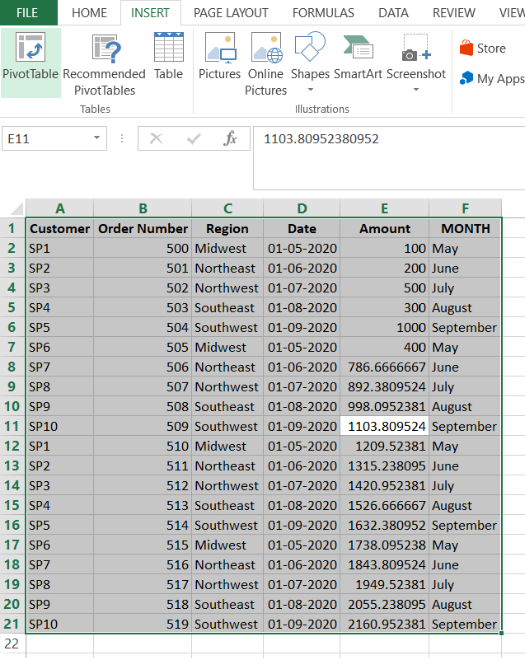Click the Insert Function fx icon

(x=230, y=138)
